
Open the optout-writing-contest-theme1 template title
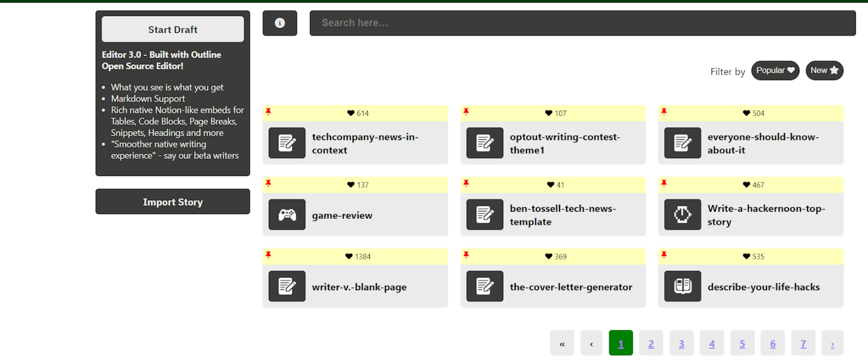coord(565,143)
